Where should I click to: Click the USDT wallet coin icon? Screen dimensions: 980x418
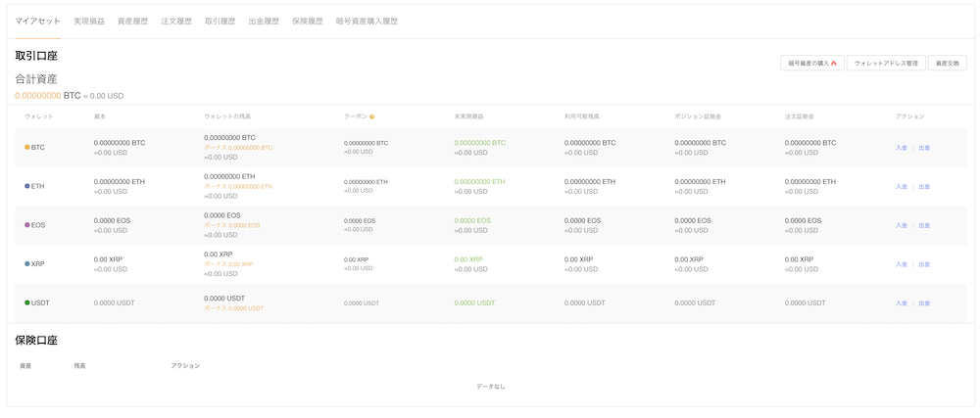point(27,302)
